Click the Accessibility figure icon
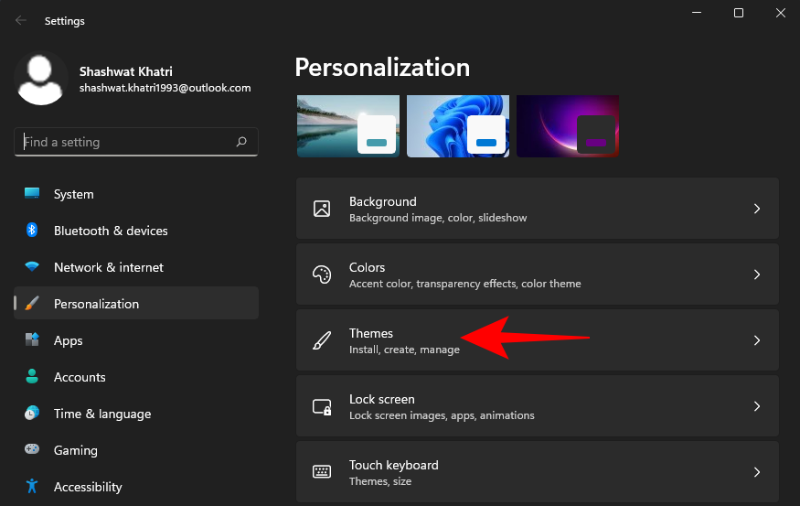 point(32,487)
